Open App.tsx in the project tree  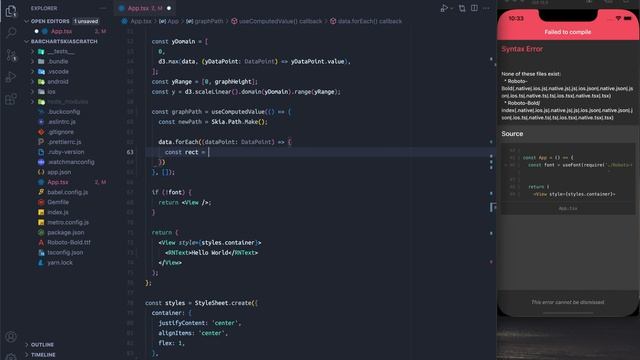coord(58,182)
